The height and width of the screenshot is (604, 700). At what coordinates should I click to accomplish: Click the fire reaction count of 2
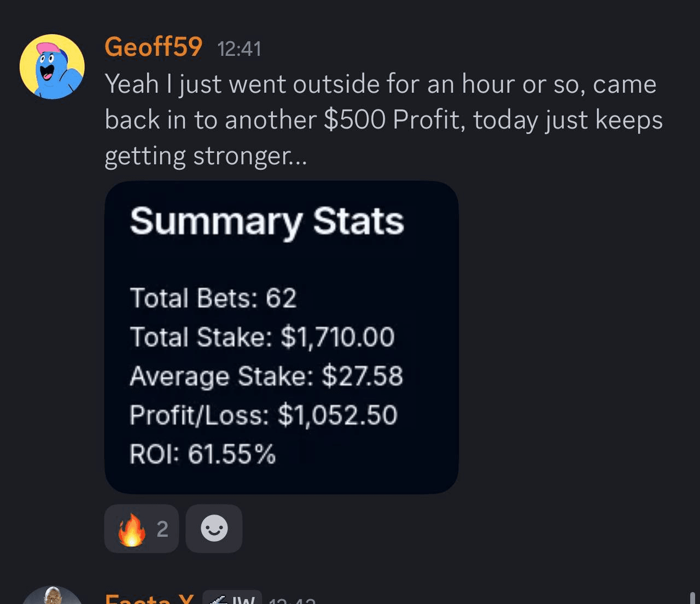point(162,529)
